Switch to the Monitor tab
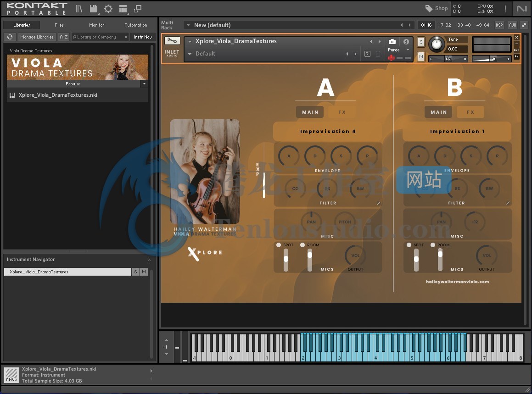Screen dimensions: 532x394 point(96,25)
